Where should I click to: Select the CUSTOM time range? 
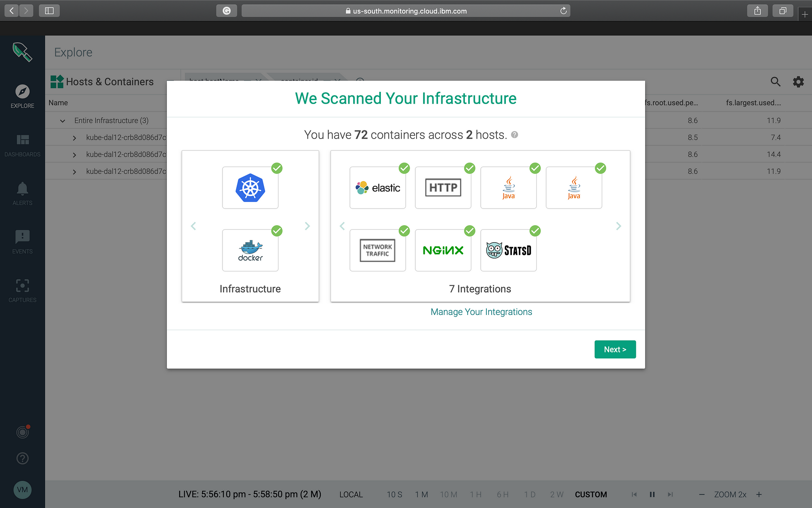click(x=591, y=495)
